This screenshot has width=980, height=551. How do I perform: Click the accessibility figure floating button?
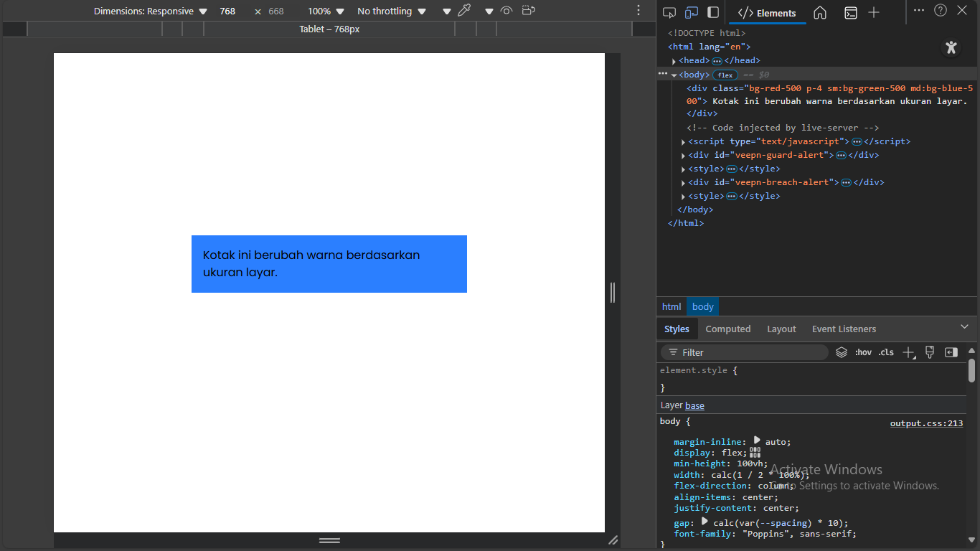[951, 48]
